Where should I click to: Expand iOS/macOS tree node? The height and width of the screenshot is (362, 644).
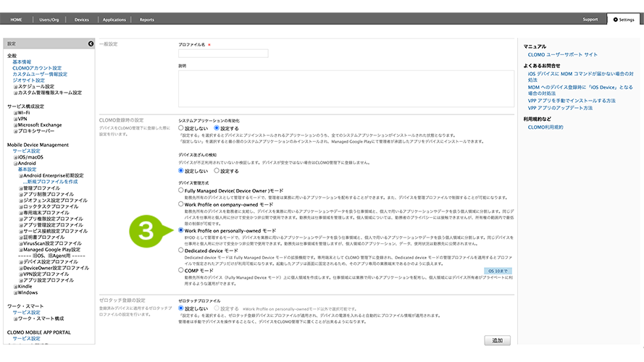[16, 157]
